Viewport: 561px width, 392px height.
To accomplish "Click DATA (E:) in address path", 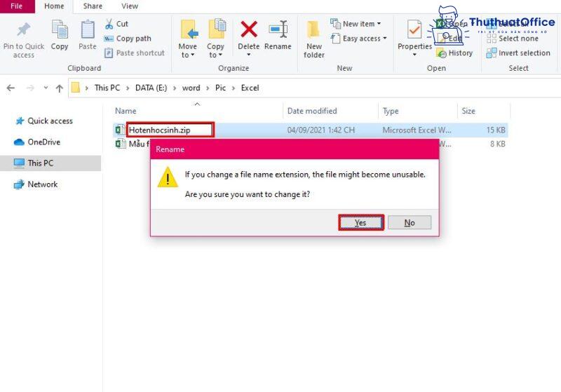I will pyautogui.click(x=151, y=88).
